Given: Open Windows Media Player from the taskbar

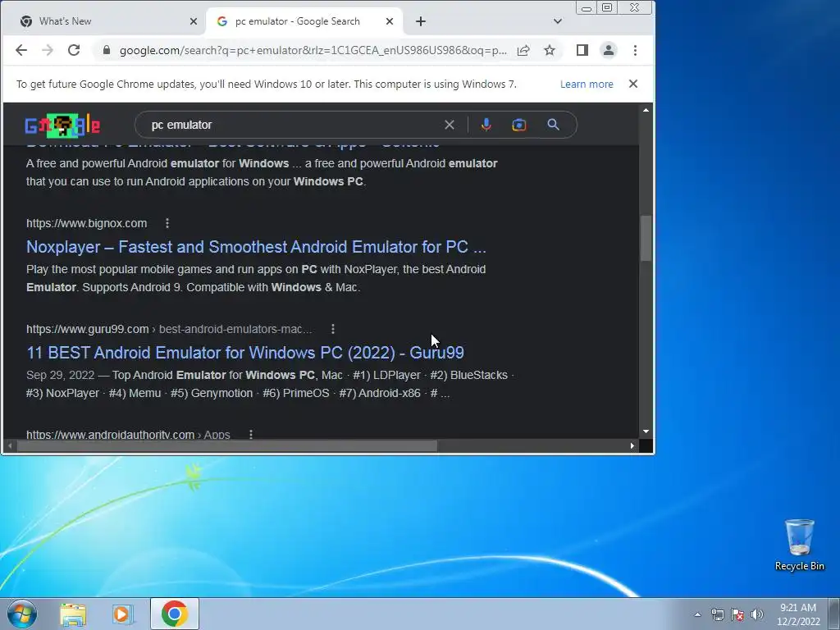Looking at the screenshot, I should pos(123,614).
